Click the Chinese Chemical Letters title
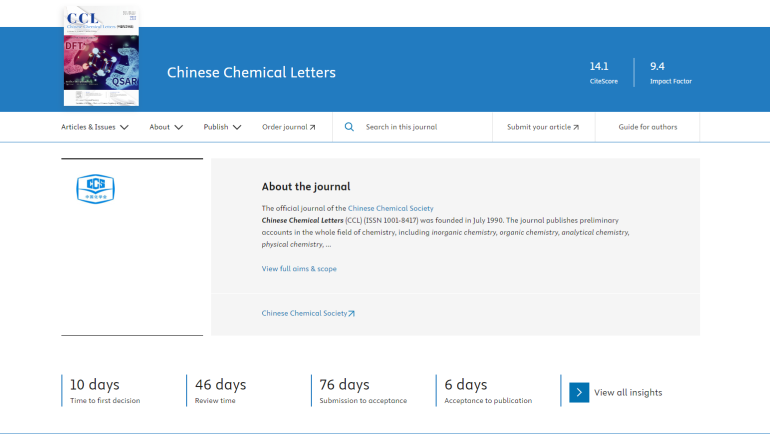This screenshot has width=770, height=434. pos(251,72)
